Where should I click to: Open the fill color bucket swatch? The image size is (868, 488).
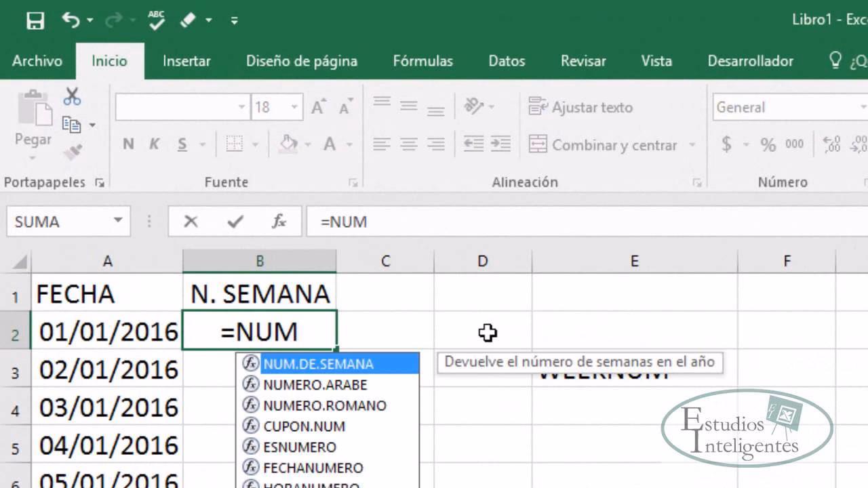pyautogui.click(x=288, y=144)
